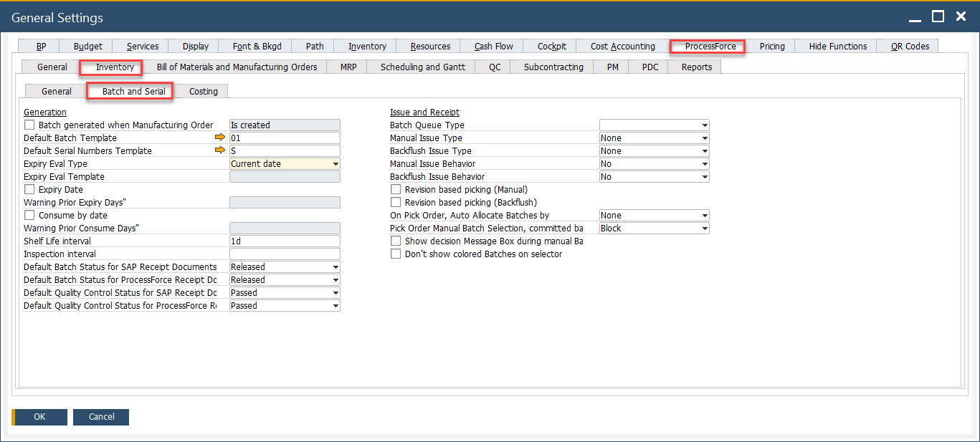
Task: Open Manual Issue Type dropdown
Action: (704, 138)
